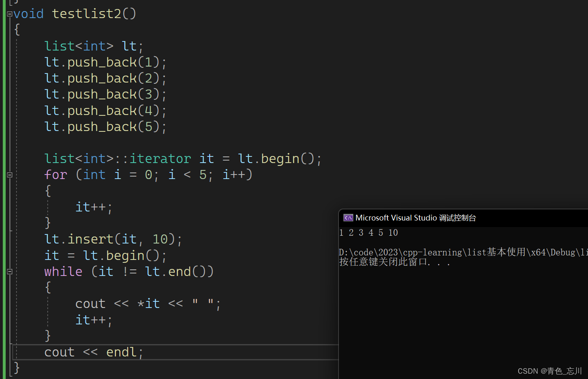Viewport: 588px width, 379px height.
Task: Click the 'list<int> lt;' line
Action: coord(94,46)
